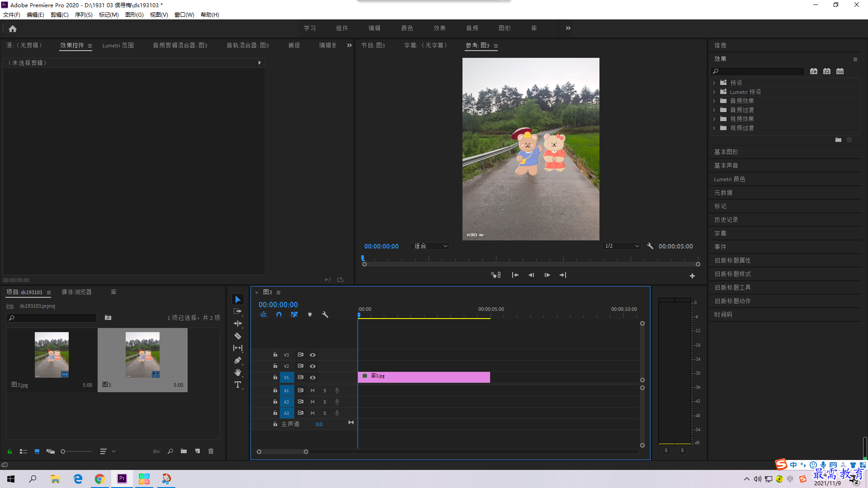Open the Lumetri 范围 tab
The width and height of the screenshot is (868, 488).
(118, 45)
